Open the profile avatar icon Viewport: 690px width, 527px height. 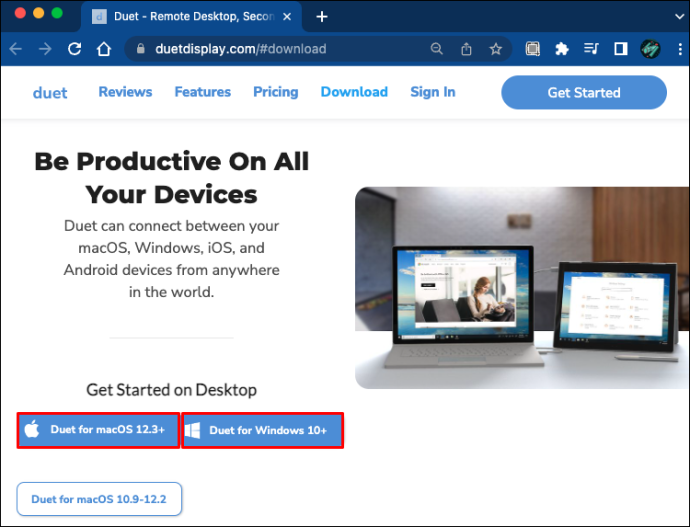[x=650, y=49]
